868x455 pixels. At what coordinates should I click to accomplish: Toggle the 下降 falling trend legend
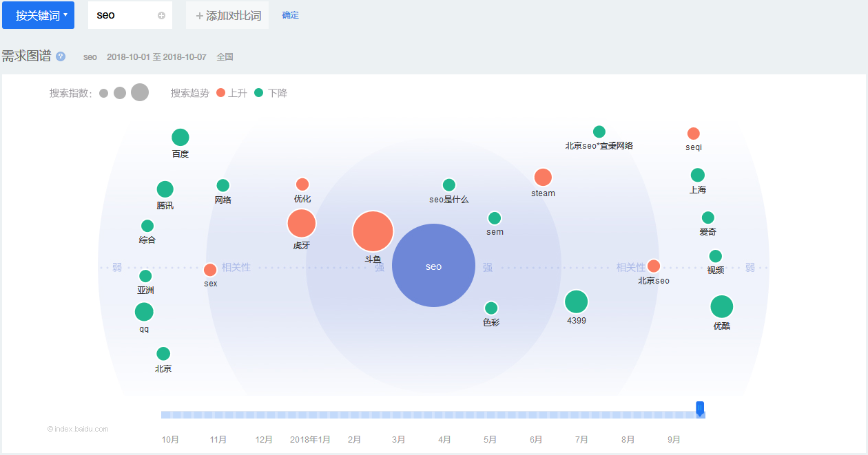click(x=271, y=93)
